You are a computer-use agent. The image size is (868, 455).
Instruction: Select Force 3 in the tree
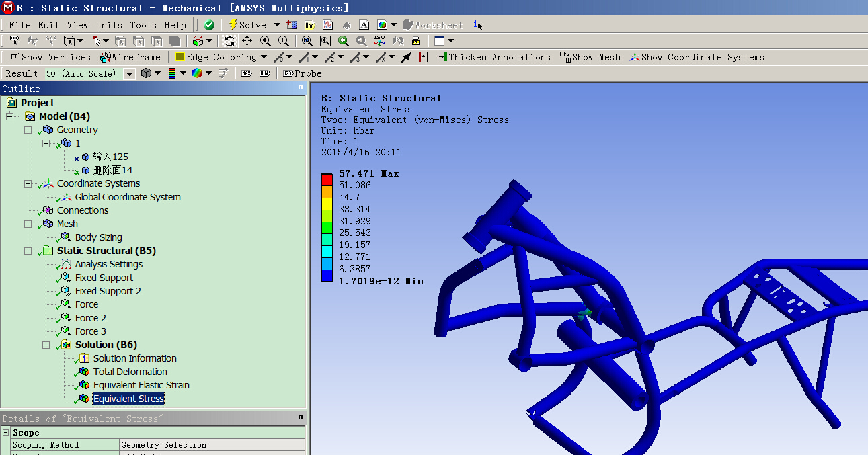click(91, 331)
